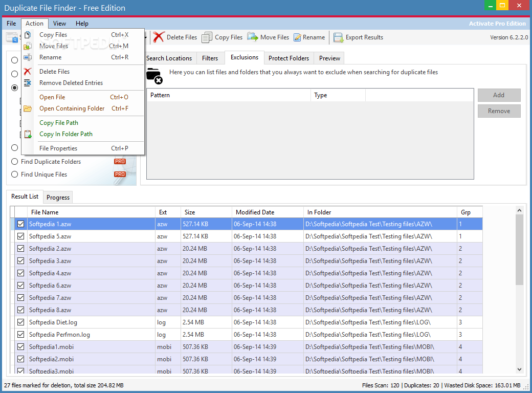Image resolution: width=532 pixels, height=393 pixels.
Task: Click the red X Delete Files menu icon
Action: (x=28, y=71)
